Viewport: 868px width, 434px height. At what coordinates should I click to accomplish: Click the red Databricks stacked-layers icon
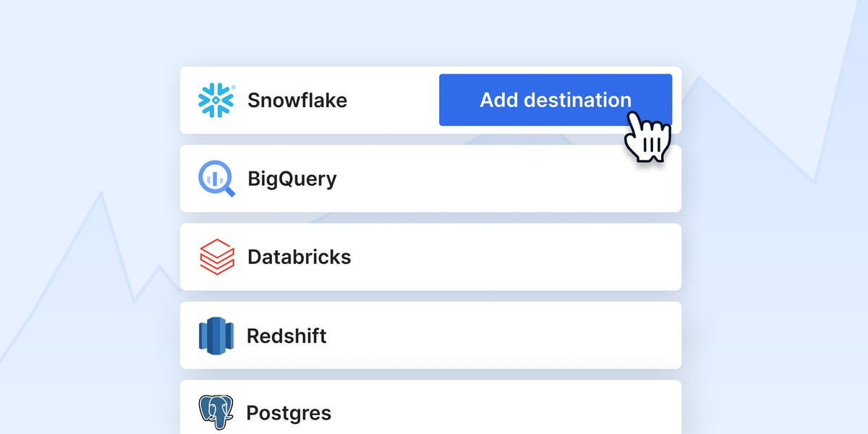(216, 257)
